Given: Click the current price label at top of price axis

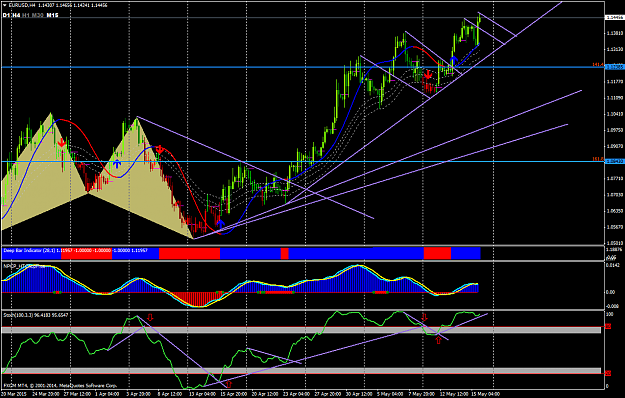Looking at the screenshot, I should click(615, 18).
